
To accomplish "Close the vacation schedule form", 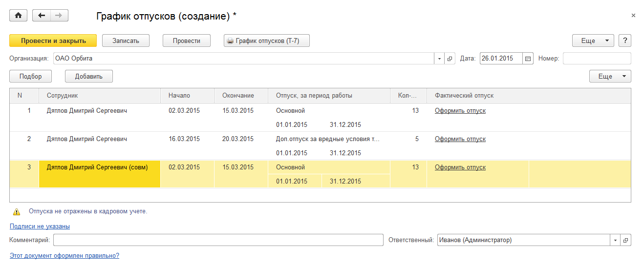I will (633, 16).
